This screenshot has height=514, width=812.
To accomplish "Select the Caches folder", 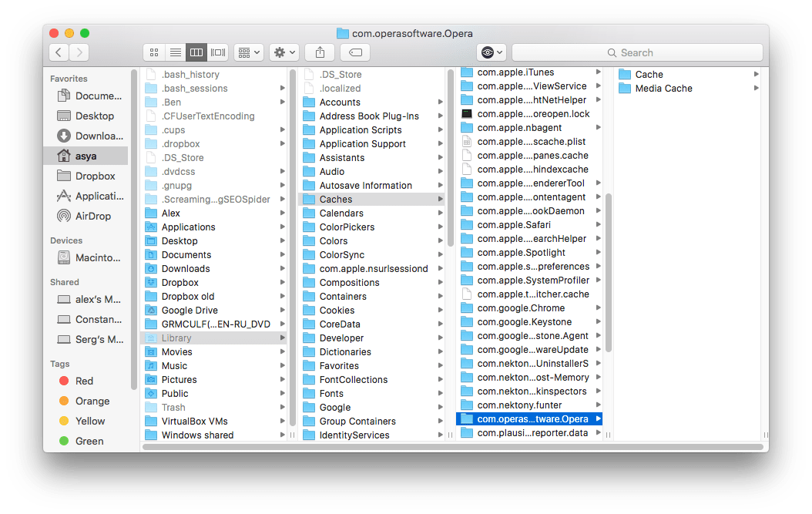I will (372, 200).
